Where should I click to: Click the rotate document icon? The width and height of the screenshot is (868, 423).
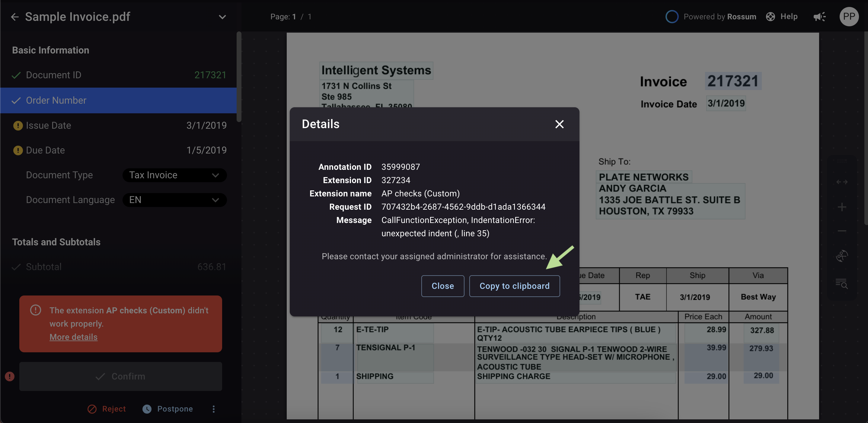tap(842, 256)
